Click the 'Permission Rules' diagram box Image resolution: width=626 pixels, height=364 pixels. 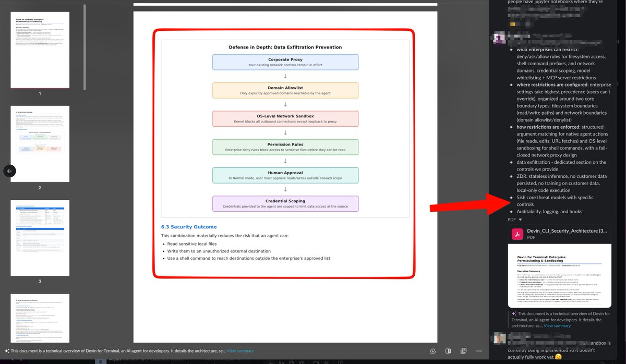point(285,147)
